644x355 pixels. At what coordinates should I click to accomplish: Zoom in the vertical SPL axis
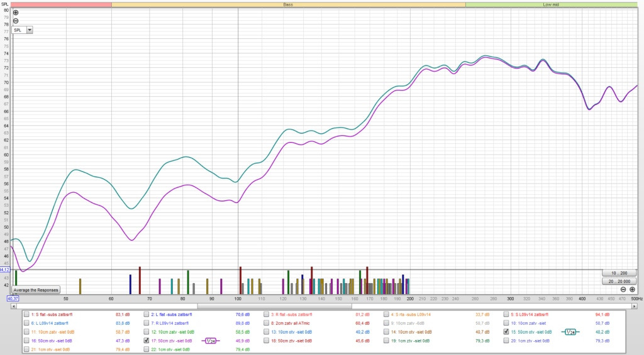(16, 13)
